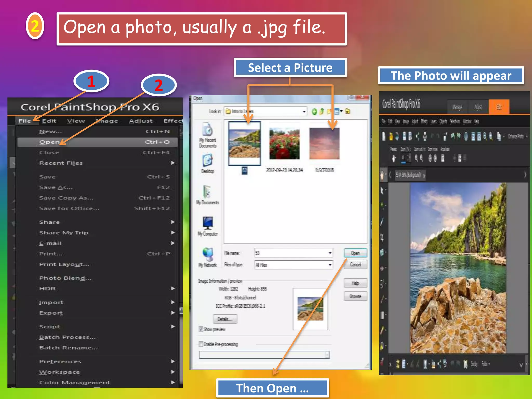Open Layers menu in right PaintShop window
532x399 pixels.
tap(434, 122)
